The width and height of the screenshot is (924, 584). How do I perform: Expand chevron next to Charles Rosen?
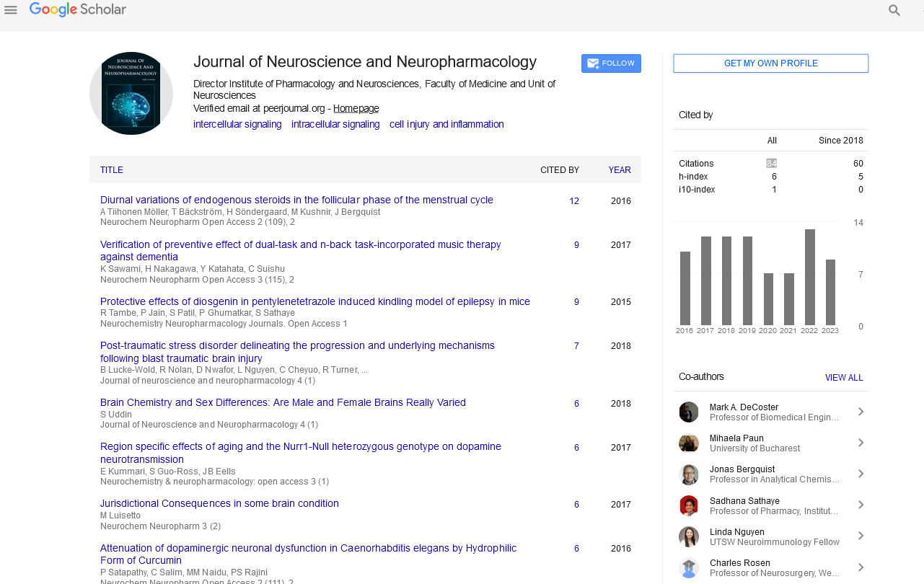861,568
